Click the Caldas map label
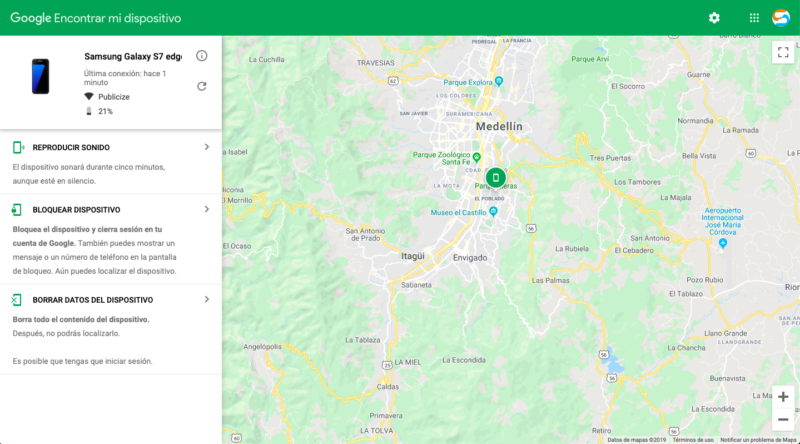Image resolution: width=800 pixels, height=444 pixels. click(x=388, y=386)
